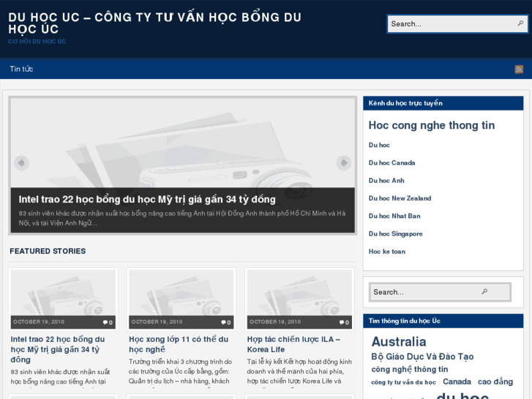Click the Tìm thông tin du học Úc heading
532x399 pixels.
point(405,321)
